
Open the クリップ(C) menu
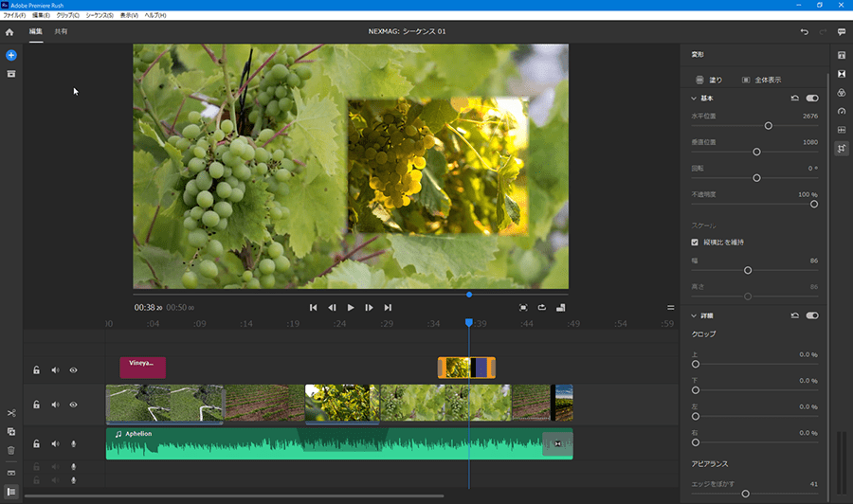point(67,16)
